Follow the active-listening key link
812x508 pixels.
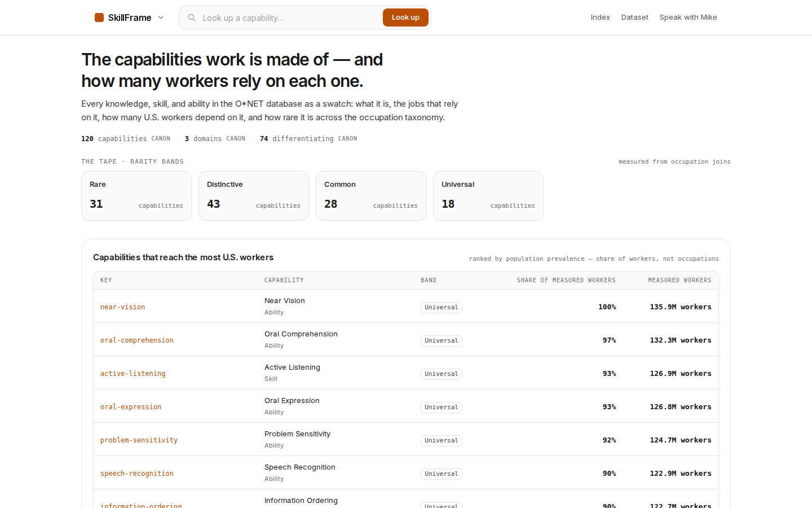coord(133,374)
